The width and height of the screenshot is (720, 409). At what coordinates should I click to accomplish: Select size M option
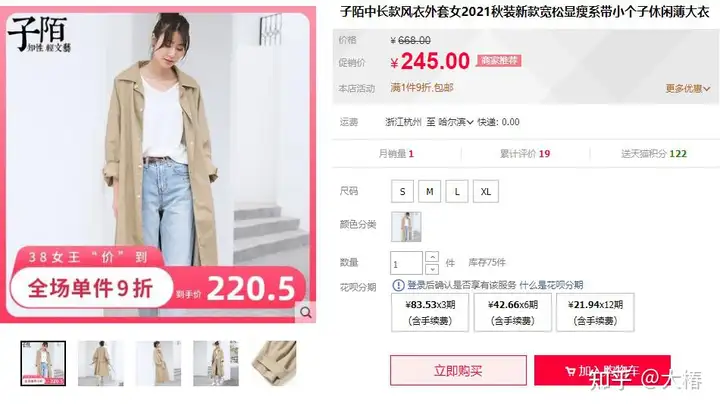pos(429,191)
